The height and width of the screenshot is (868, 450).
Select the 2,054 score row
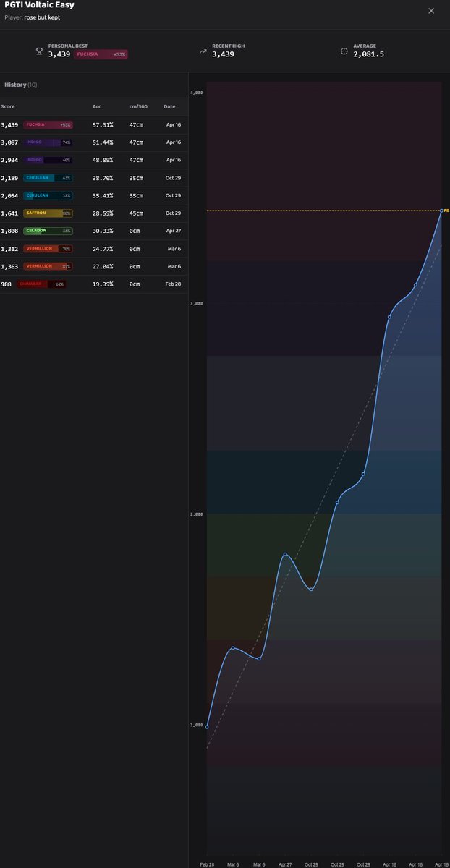coord(94,195)
